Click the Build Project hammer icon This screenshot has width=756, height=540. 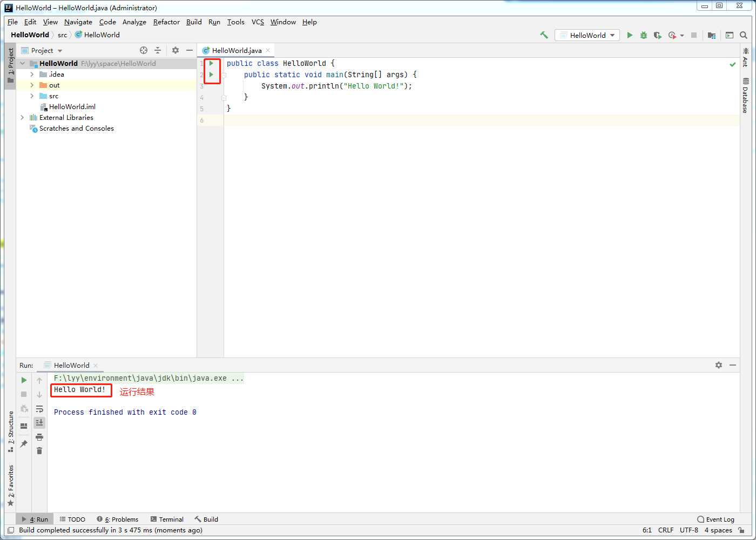[x=544, y=35]
